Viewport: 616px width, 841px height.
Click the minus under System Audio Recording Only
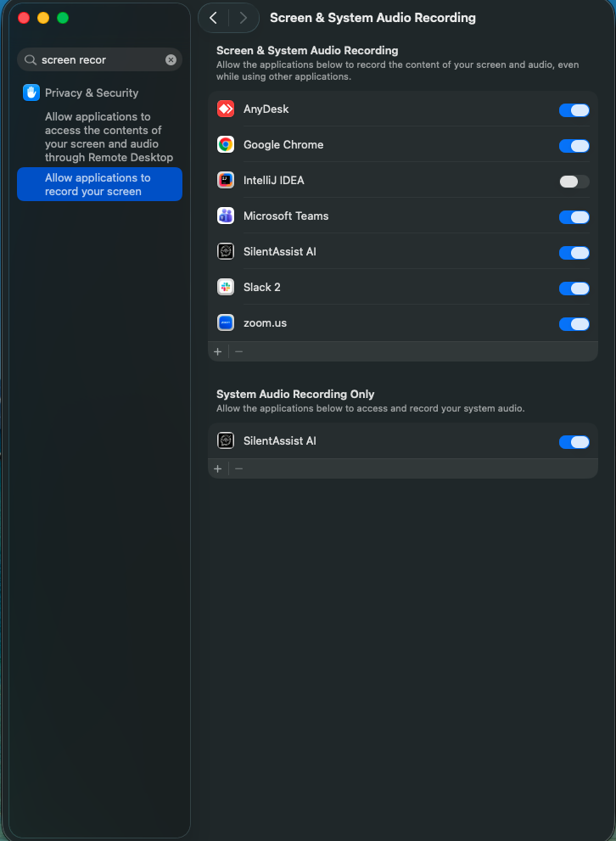(239, 468)
